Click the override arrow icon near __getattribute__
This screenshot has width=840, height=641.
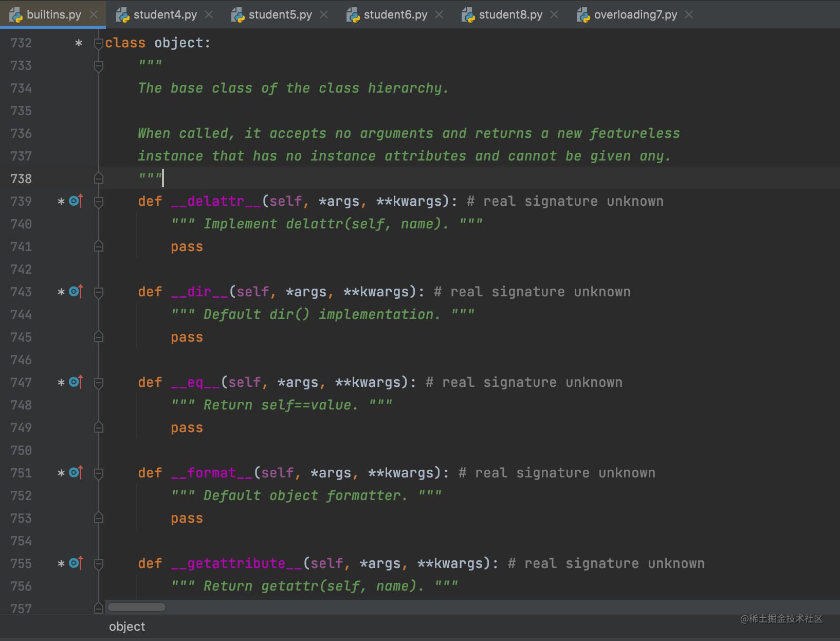[x=74, y=563]
